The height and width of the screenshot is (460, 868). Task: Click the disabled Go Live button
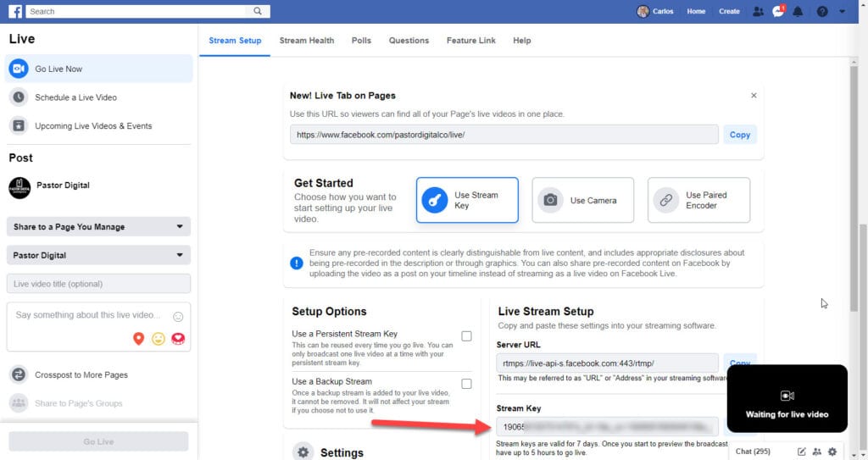click(x=98, y=441)
